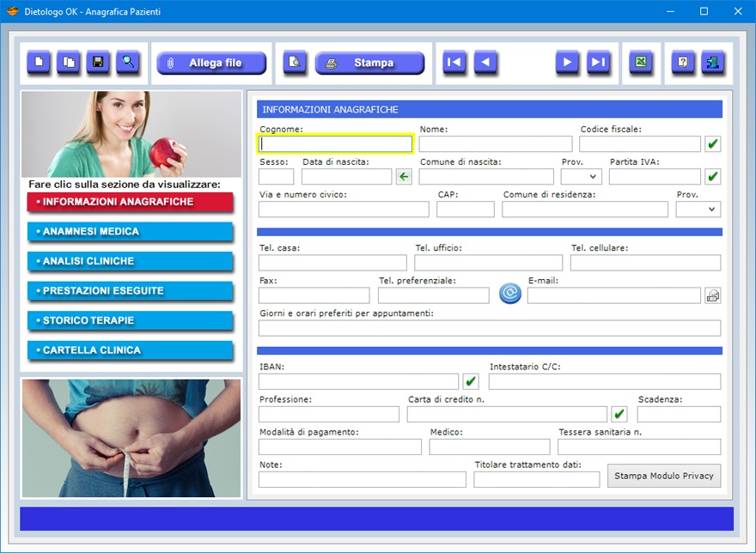Click green arrow beside Data di nascita

click(x=404, y=176)
